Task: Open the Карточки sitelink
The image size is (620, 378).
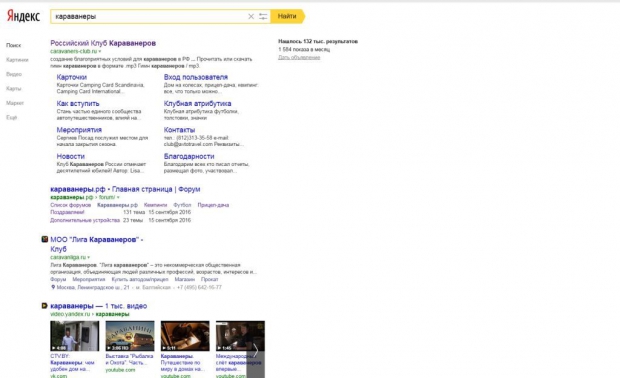Action: coord(72,77)
